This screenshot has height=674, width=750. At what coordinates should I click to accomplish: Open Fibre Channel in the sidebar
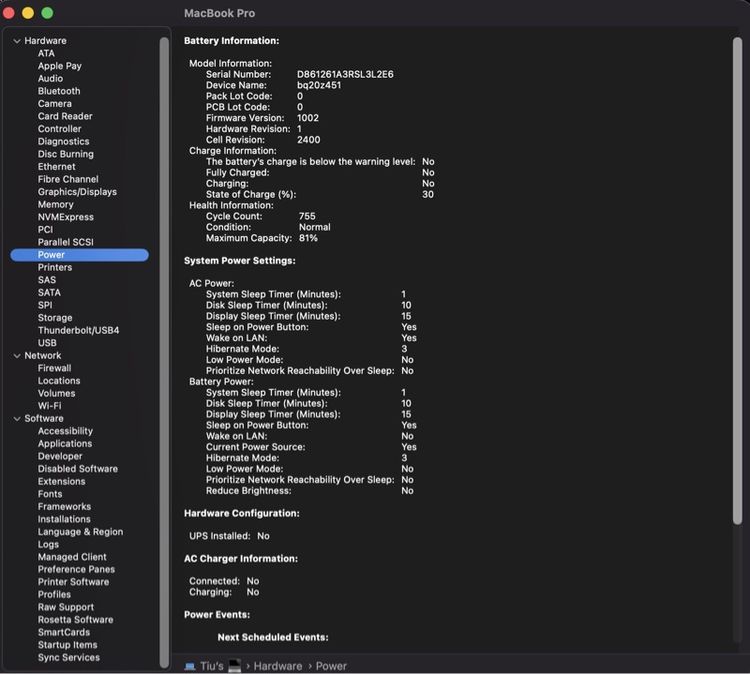coord(68,179)
